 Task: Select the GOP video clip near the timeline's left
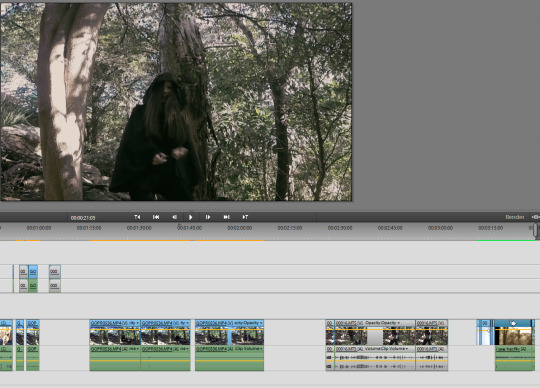tap(33, 332)
